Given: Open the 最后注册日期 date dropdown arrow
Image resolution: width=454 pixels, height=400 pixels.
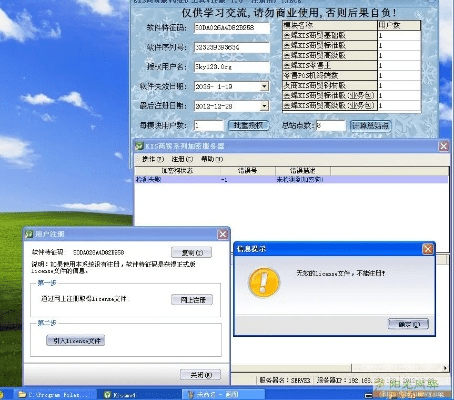Looking at the screenshot, I should (264, 106).
